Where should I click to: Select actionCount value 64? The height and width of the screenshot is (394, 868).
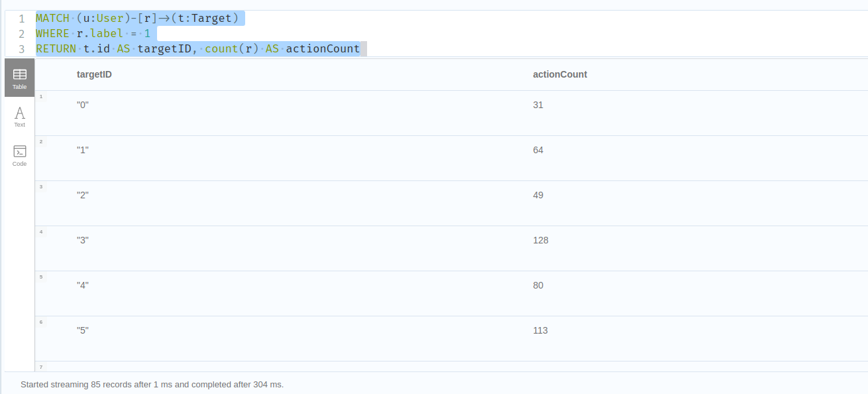pyautogui.click(x=538, y=150)
